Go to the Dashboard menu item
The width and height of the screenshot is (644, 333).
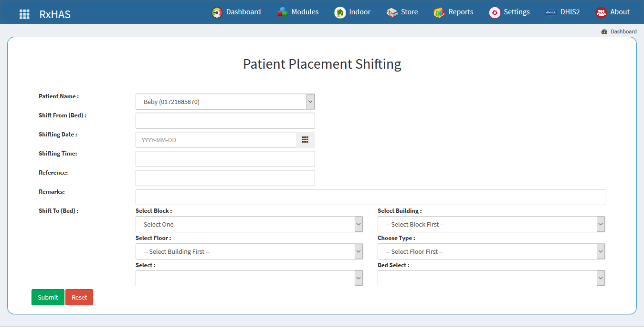[x=243, y=11]
